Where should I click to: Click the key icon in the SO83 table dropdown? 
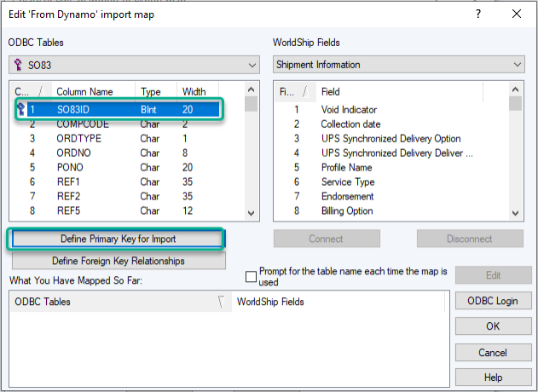(x=18, y=65)
